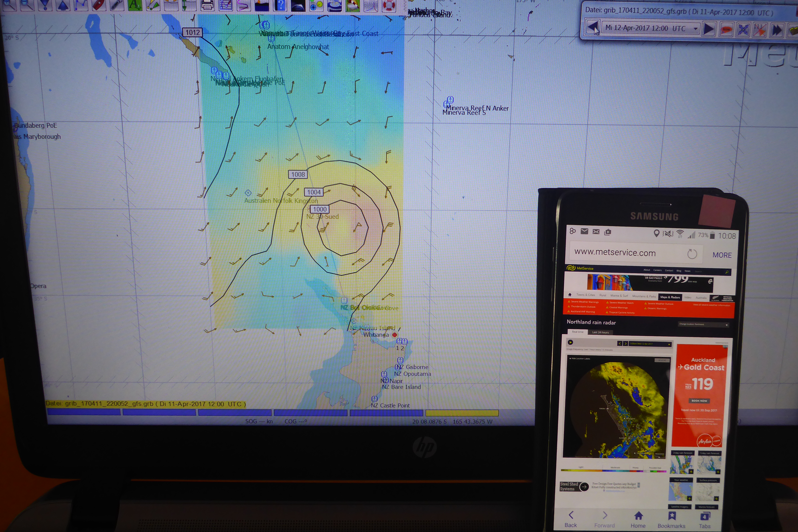The image size is (798, 532).
Task: Click the red lifebuoy icon in the toolbar
Action: (389, 5)
